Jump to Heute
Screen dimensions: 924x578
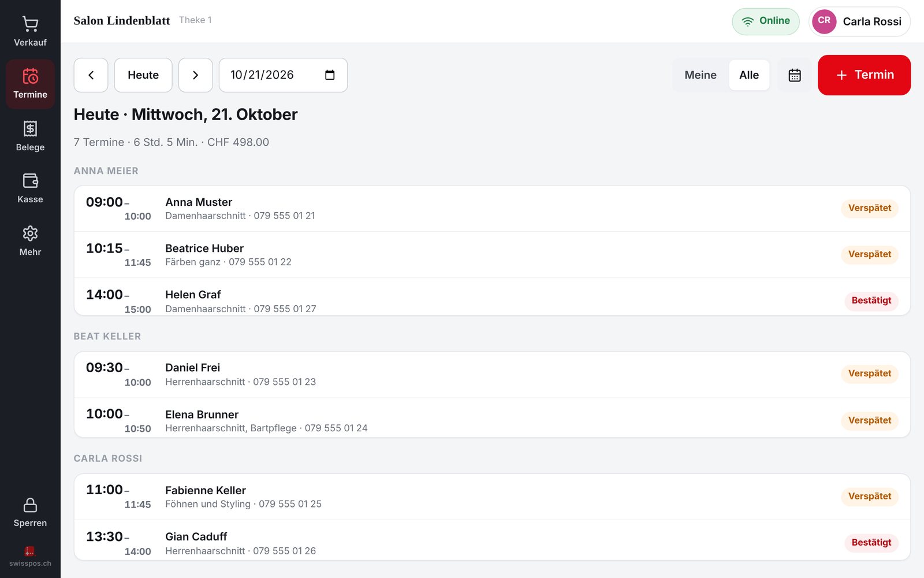coord(143,75)
